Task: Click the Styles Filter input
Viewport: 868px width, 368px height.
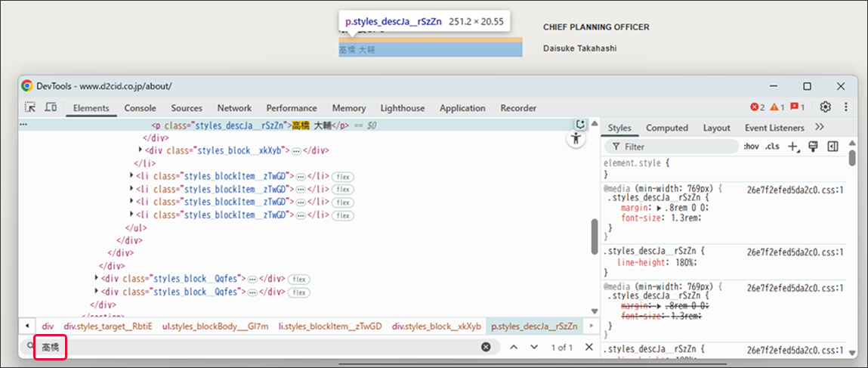Action: point(672,147)
